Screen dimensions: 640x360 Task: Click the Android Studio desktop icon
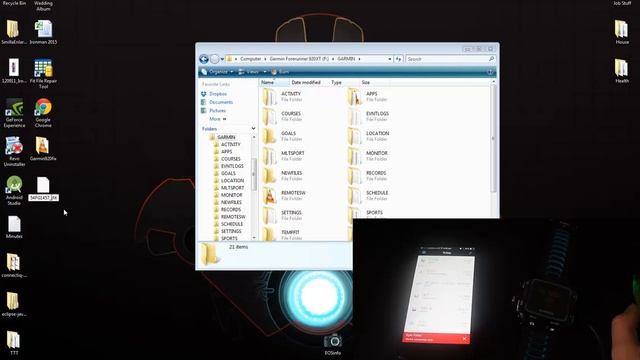pos(14,191)
